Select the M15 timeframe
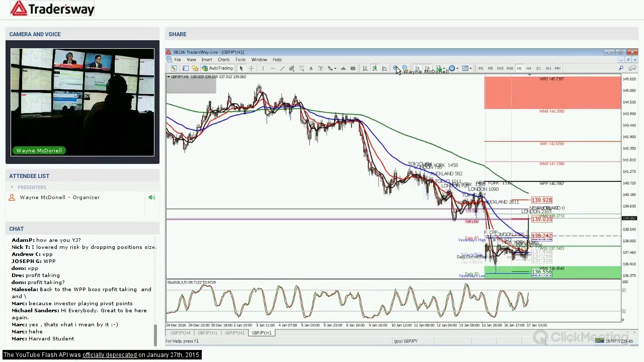The height and width of the screenshot is (362, 644). [500, 68]
